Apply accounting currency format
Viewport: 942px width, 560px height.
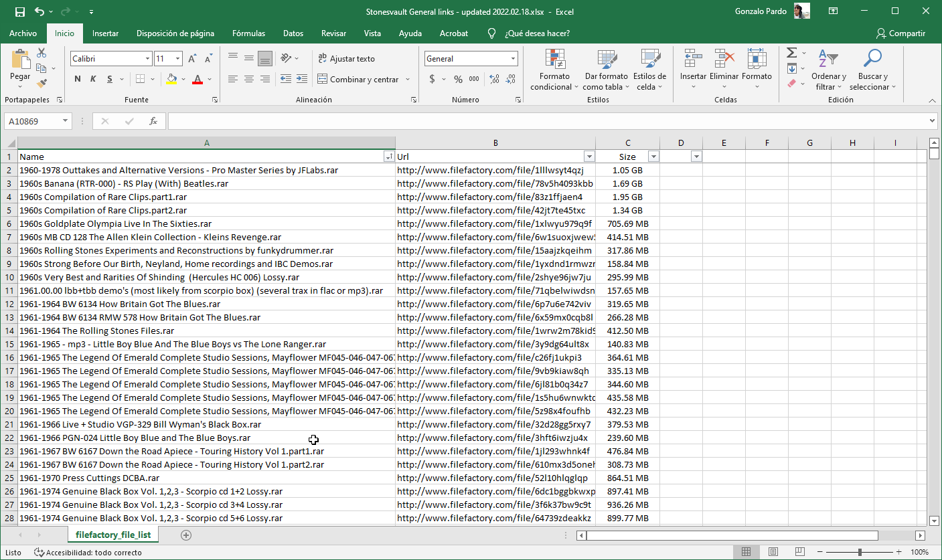(433, 79)
